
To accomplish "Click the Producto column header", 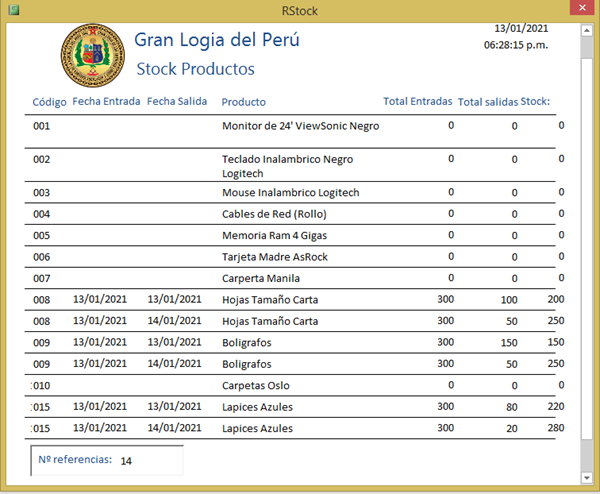I will pyautogui.click(x=244, y=102).
